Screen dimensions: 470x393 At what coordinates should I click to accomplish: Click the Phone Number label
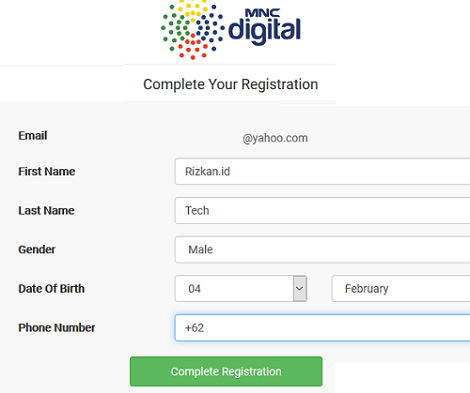coord(57,328)
